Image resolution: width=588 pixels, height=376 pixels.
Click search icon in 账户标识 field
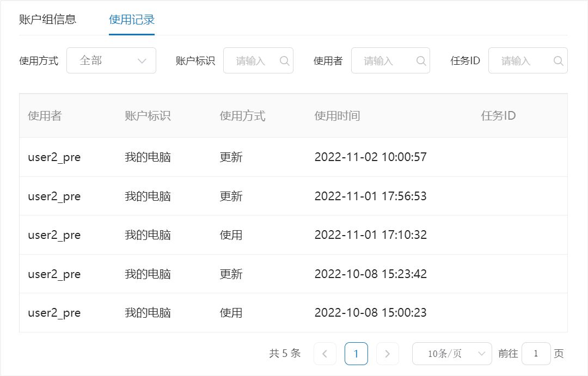click(284, 61)
